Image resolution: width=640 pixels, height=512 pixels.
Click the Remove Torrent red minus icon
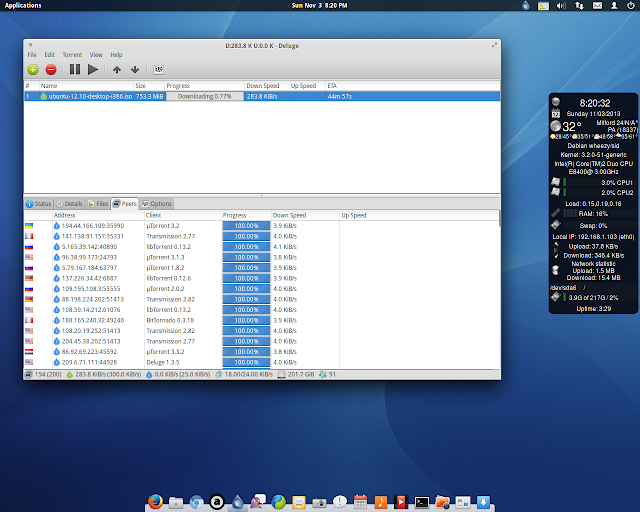click(51, 69)
